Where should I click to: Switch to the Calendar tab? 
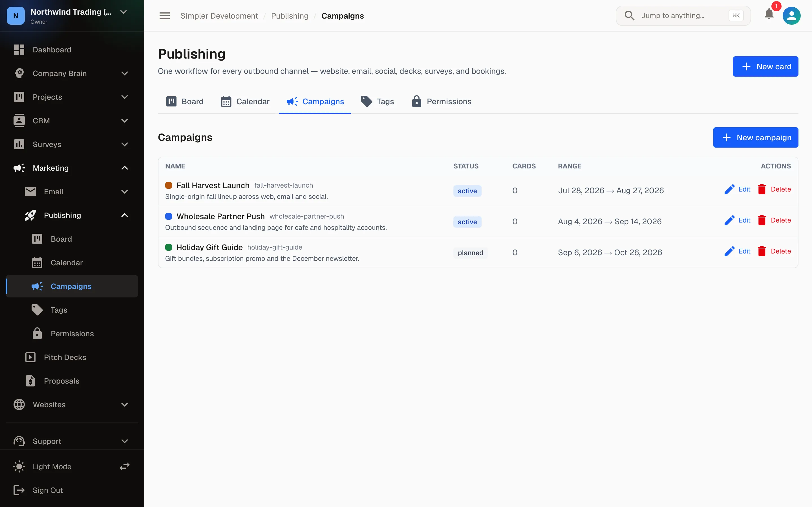point(245,102)
